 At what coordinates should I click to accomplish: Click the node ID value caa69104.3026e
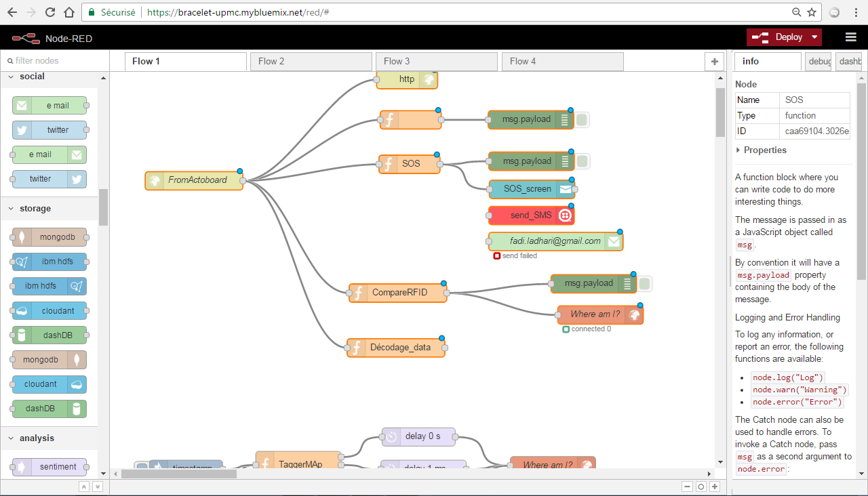click(x=817, y=131)
